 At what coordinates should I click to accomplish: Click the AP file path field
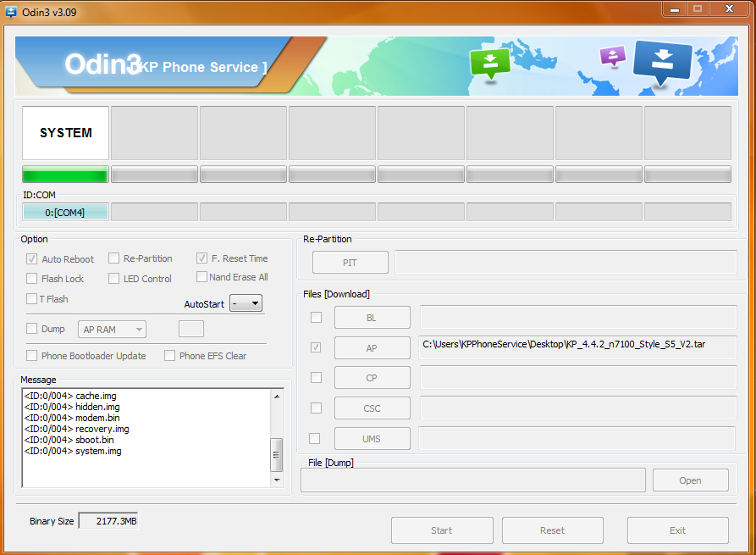tap(578, 347)
